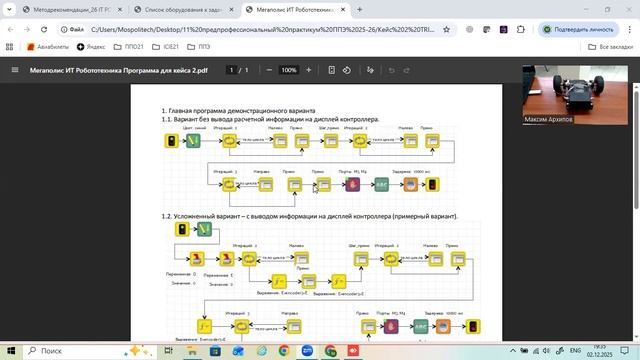
Task: Open the Outlook taskbar icon
Action: tap(238, 351)
